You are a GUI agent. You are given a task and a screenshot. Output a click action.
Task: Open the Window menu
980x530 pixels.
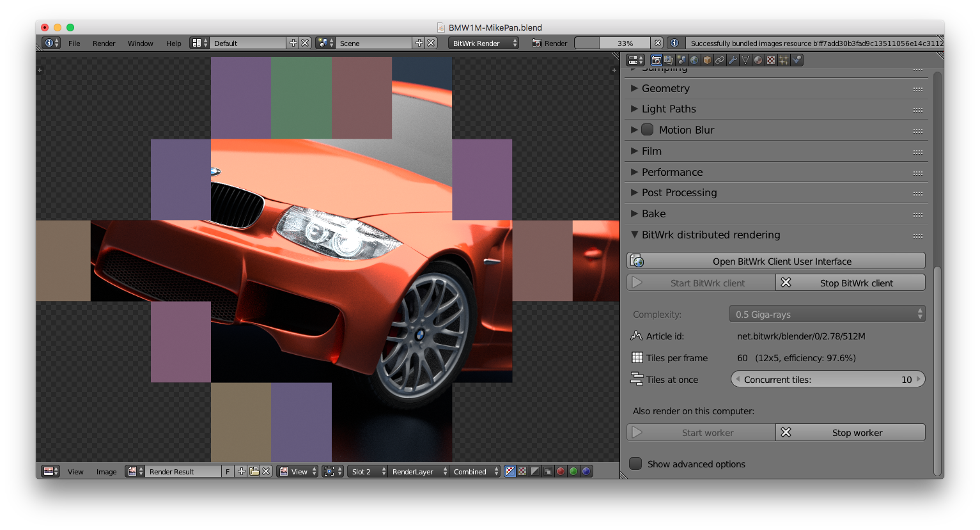pos(140,43)
